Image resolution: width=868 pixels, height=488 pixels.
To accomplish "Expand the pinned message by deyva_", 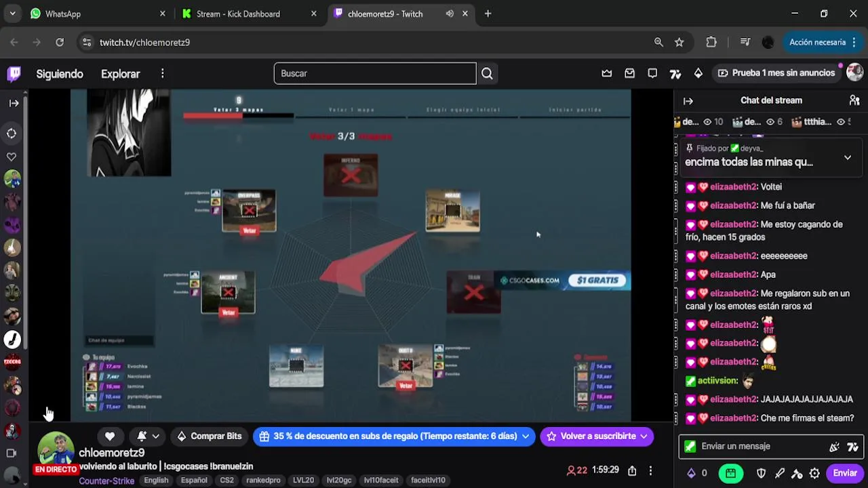I will tap(847, 157).
